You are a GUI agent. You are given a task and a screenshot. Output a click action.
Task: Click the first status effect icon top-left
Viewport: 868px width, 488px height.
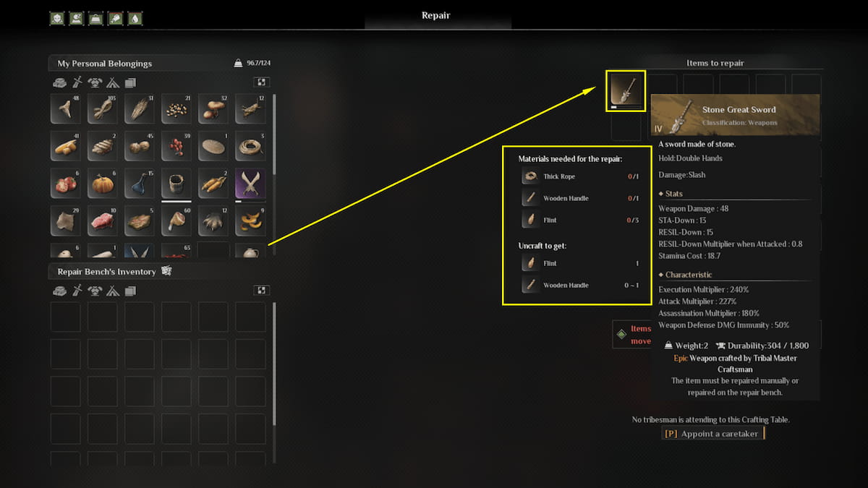pyautogui.click(x=56, y=19)
